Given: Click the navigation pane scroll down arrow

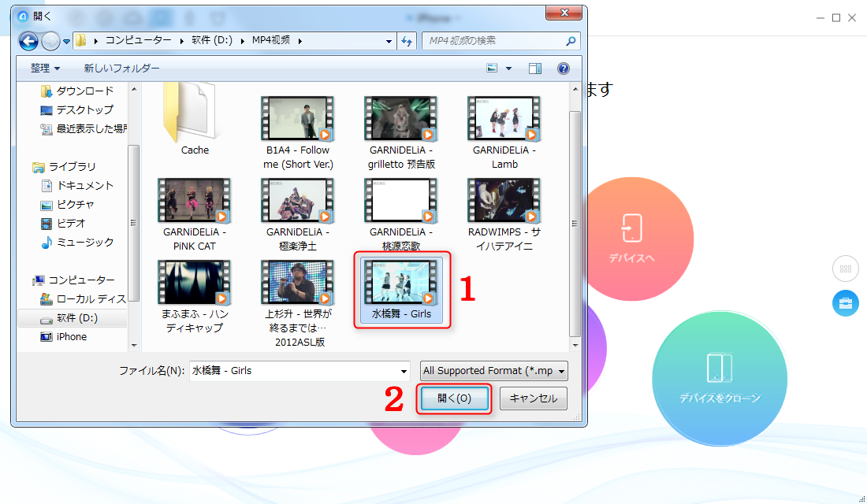Looking at the screenshot, I should [x=134, y=346].
